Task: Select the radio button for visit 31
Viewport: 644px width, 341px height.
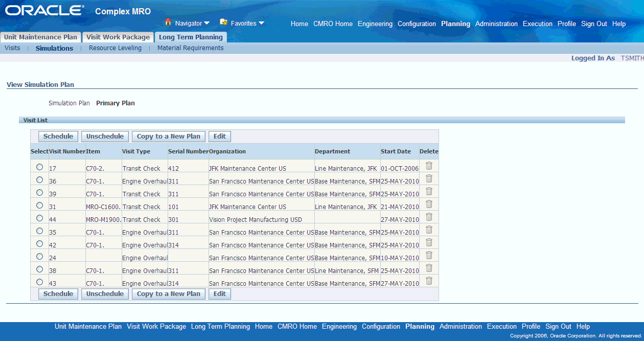Action: pos(39,206)
